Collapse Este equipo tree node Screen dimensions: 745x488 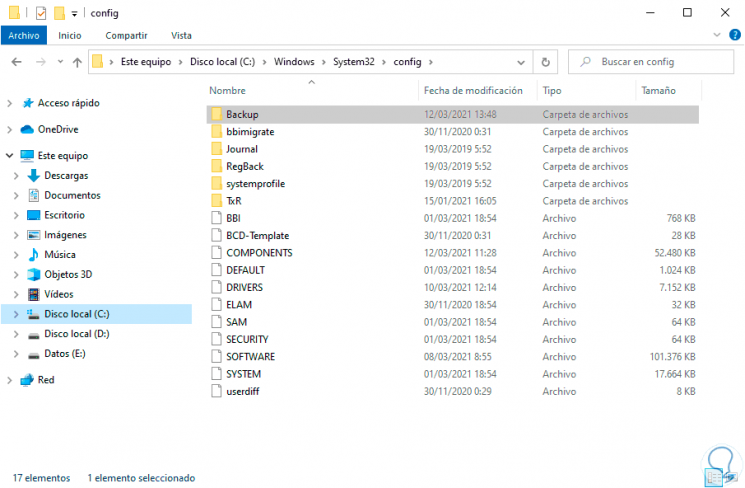(10, 155)
